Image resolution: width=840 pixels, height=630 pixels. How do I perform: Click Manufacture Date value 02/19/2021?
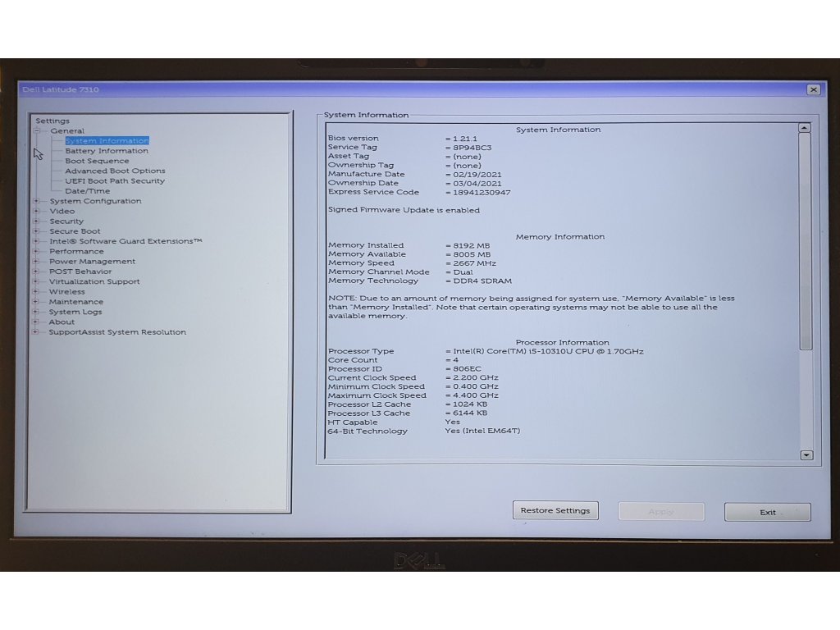click(477, 175)
